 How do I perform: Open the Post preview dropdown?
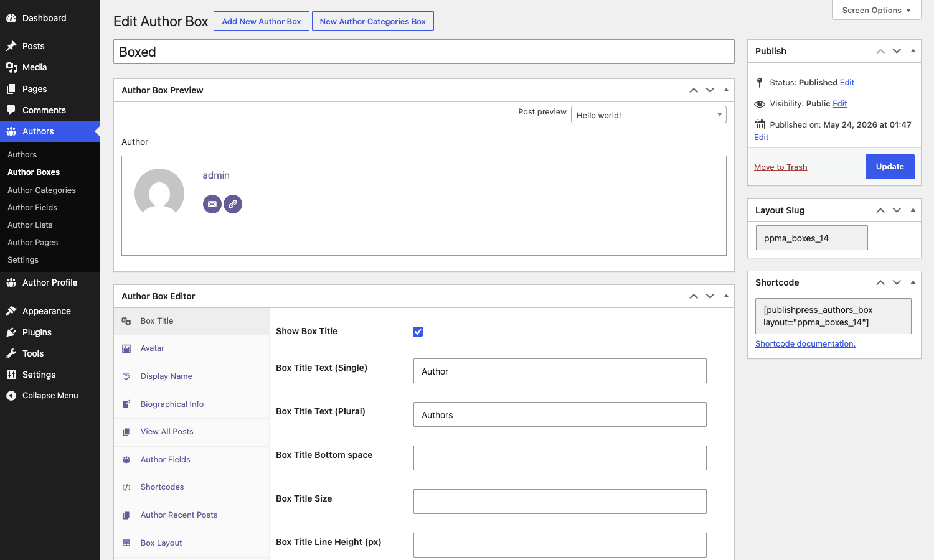tap(649, 114)
